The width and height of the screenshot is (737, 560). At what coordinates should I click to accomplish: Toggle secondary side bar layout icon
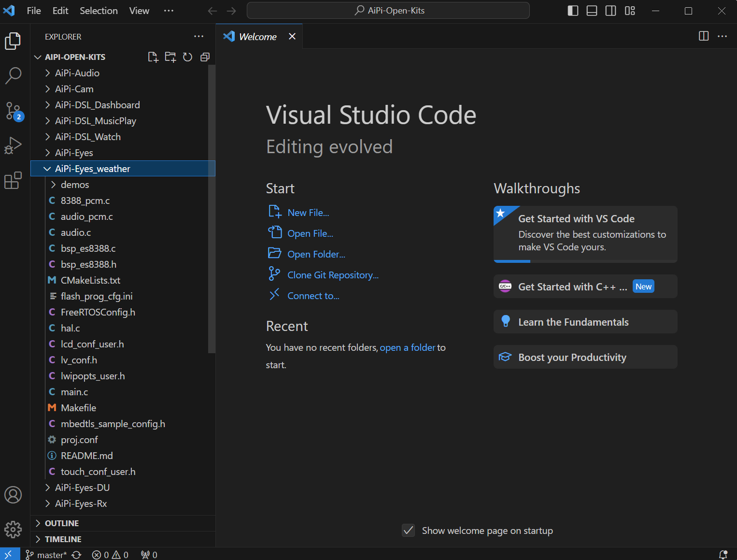click(x=610, y=11)
